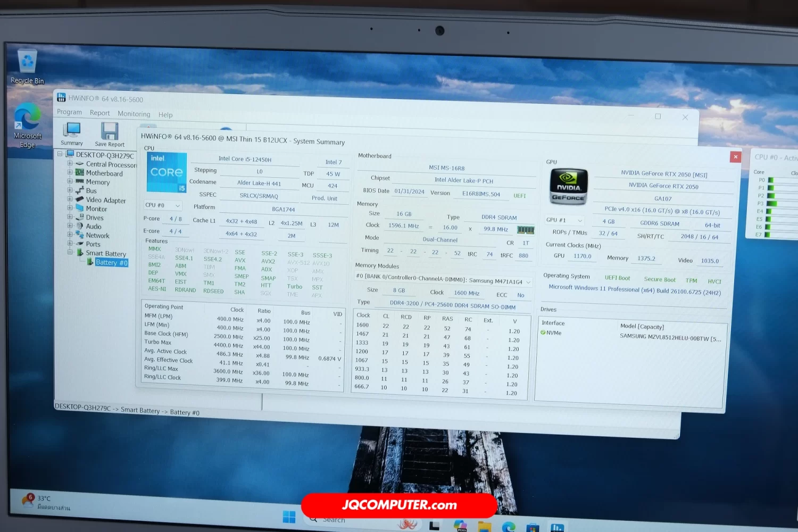
Task: Open the GPU #1 selector dropdown
Action: coord(564,220)
